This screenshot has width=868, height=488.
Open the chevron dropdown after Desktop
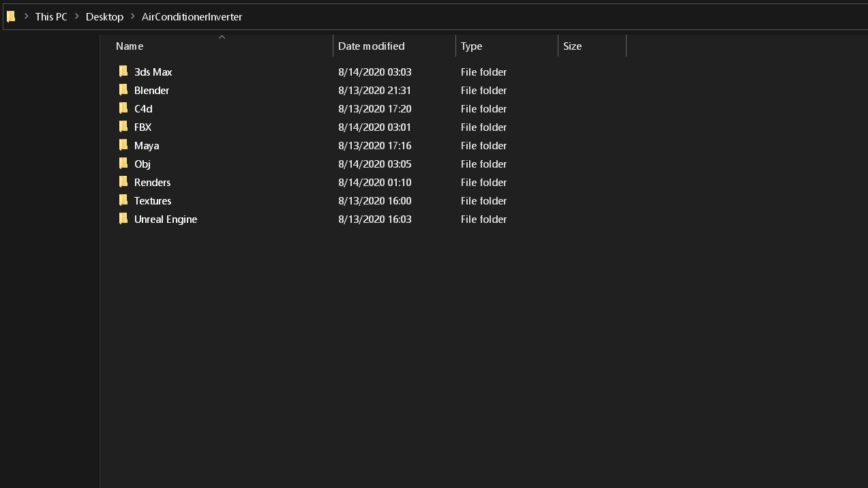tap(133, 16)
